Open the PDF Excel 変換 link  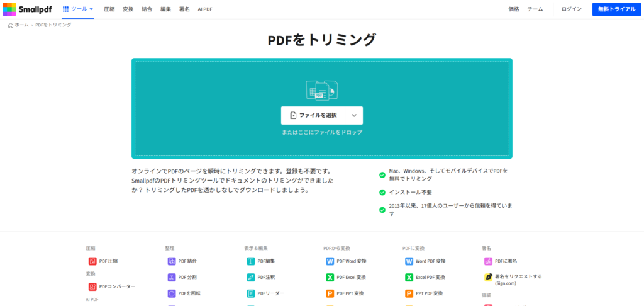pos(351,277)
